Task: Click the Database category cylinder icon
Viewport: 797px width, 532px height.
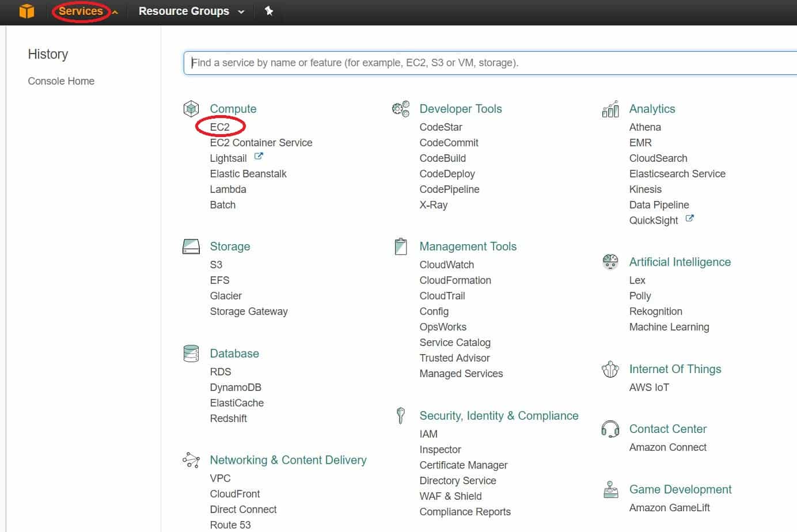Action: tap(191, 354)
